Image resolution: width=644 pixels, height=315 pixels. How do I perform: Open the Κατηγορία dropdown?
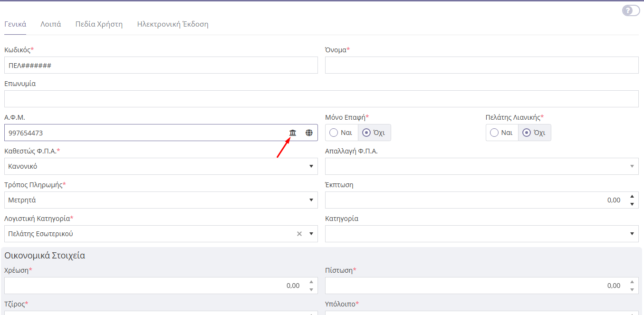tap(632, 234)
